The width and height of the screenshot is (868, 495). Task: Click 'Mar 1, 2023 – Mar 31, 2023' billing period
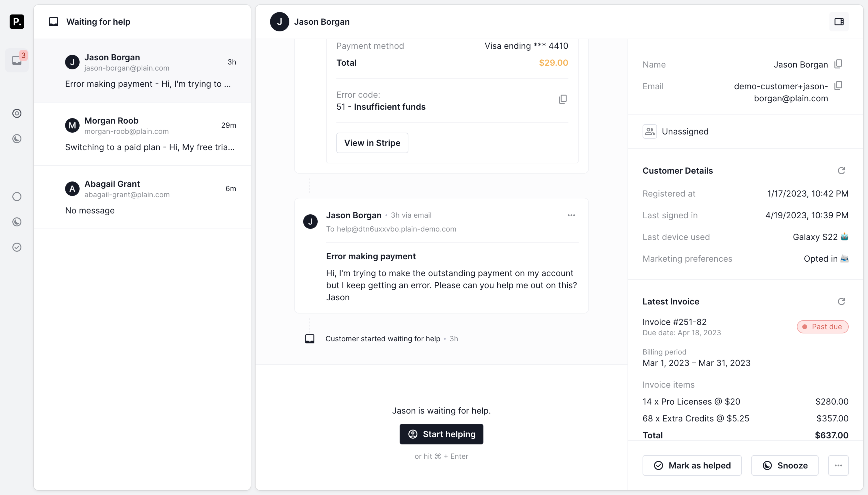pyautogui.click(x=696, y=363)
